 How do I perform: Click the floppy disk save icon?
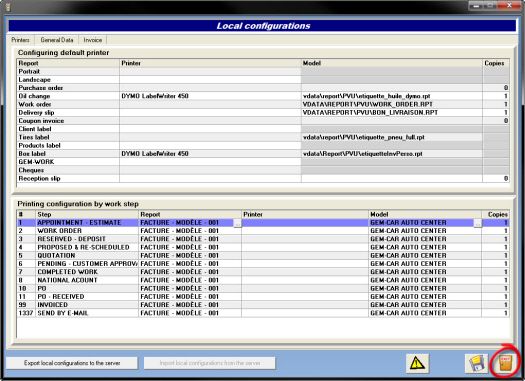(476, 363)
